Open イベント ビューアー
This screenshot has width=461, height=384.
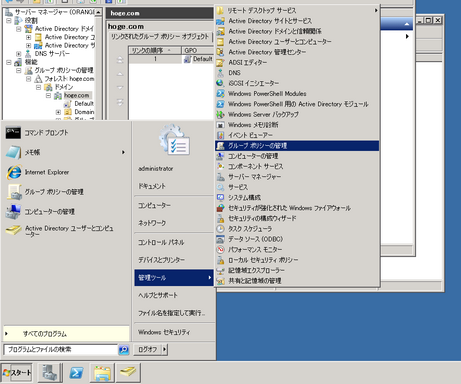coord(250,135)
